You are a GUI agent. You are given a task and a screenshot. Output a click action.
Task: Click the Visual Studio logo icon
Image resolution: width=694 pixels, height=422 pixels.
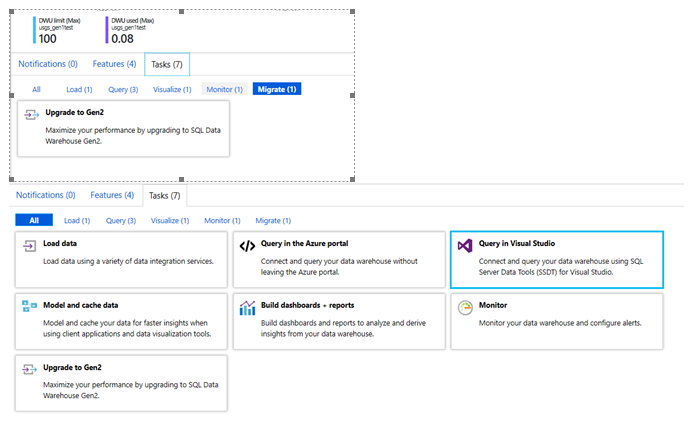(x=465, y=246)
